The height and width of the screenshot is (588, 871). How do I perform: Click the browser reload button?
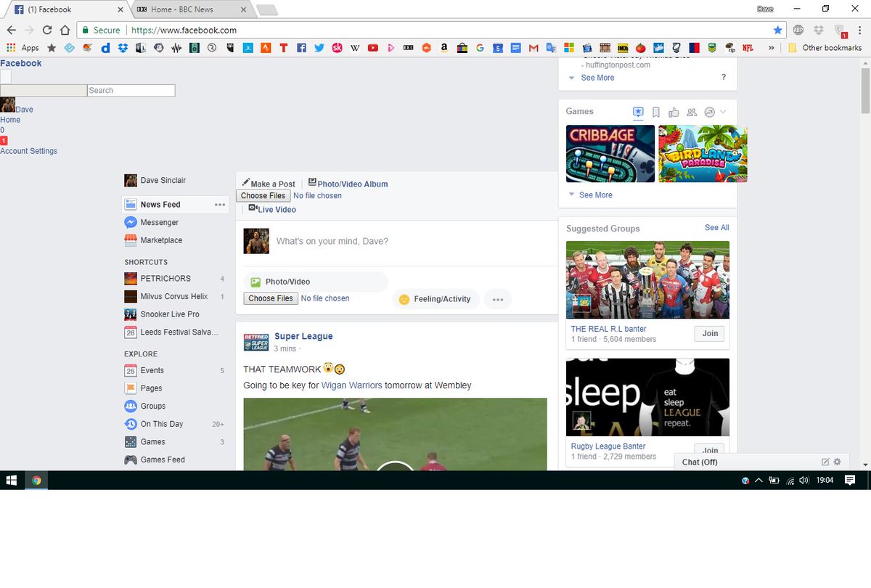pyautogui.click(x=47, y=30)
